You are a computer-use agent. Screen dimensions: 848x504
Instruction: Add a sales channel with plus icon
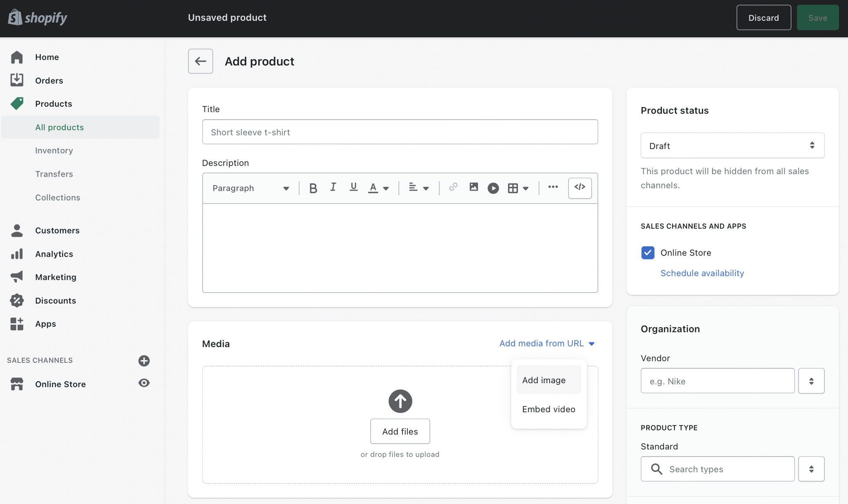click(144, 361)
